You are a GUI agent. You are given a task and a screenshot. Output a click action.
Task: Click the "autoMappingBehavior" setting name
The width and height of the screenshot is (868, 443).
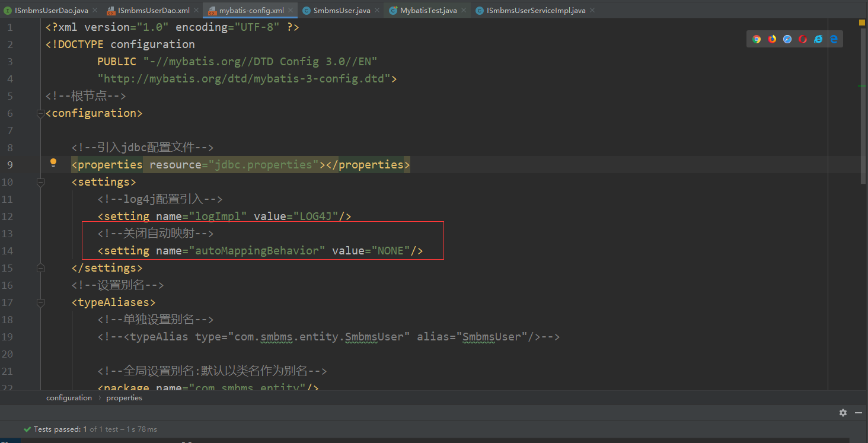(257, 251)
